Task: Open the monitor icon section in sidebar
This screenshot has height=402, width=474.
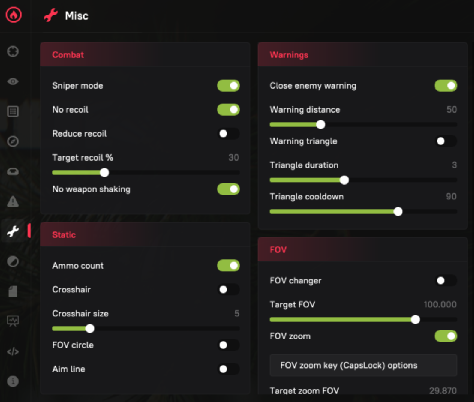Action: point(13,321)
